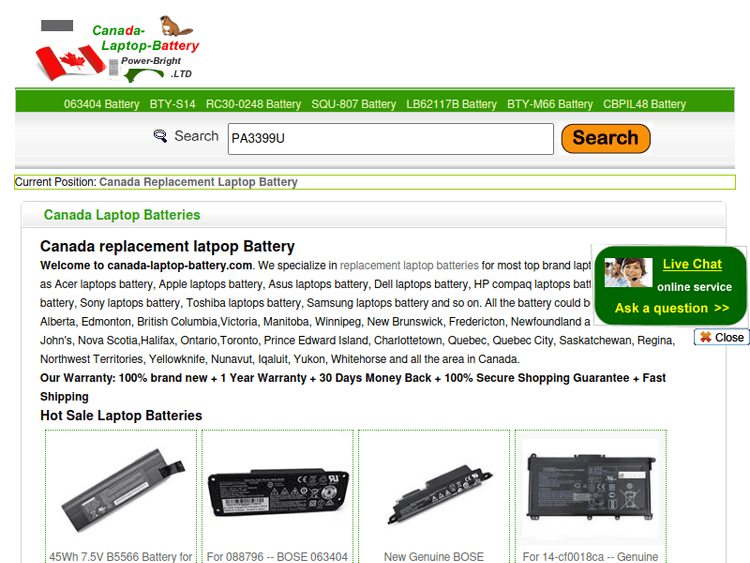Open the SQU-807 Battery menu link
This screenshot has width=750, height=563.
click(x=354, y=104)
